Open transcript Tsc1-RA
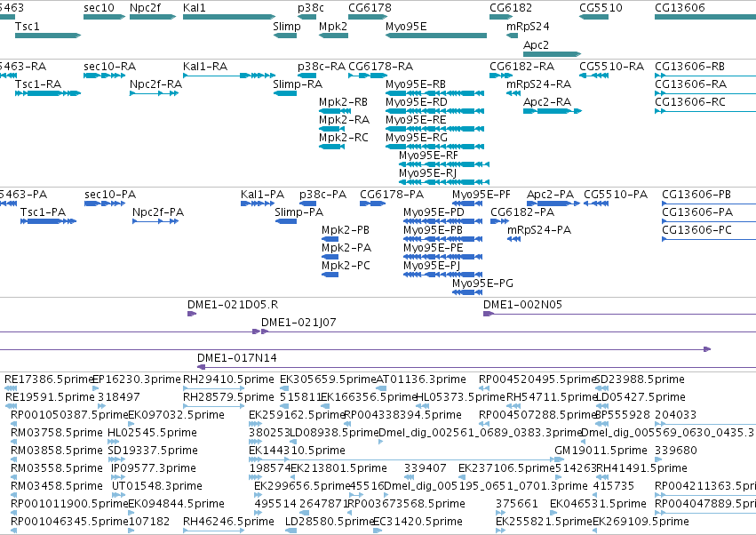Image resolution: width=756 pixels, height=535 pixels. 48,93
